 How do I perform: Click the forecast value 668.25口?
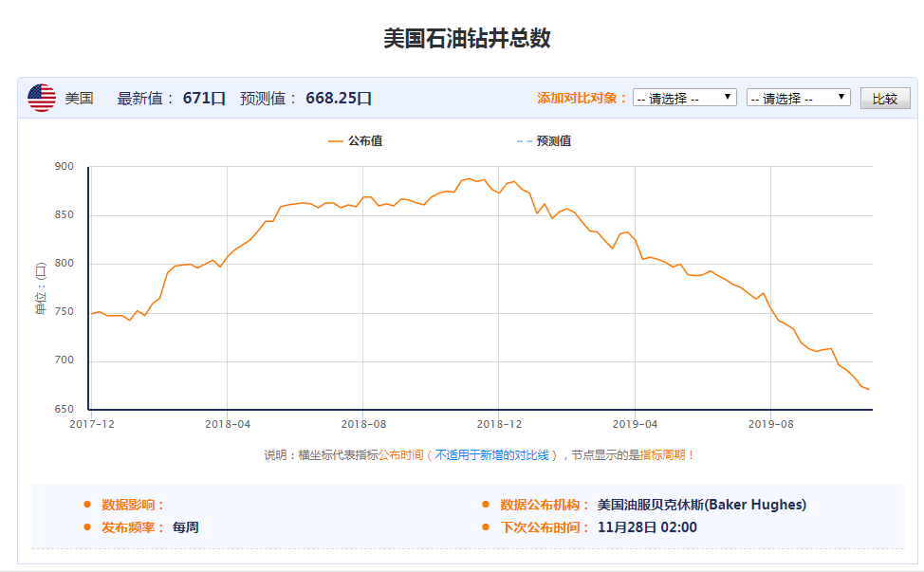click(x=339, y=98)
